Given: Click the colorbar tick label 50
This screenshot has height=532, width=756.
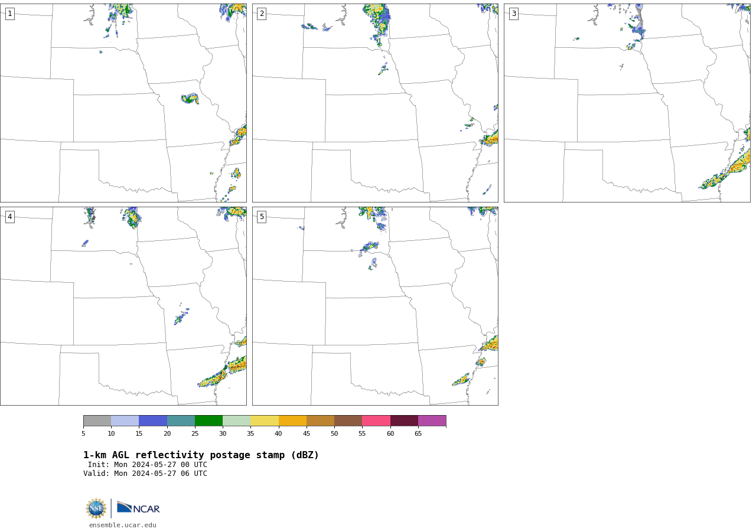Looking at the screenshot, I should (x=334, y=434).
